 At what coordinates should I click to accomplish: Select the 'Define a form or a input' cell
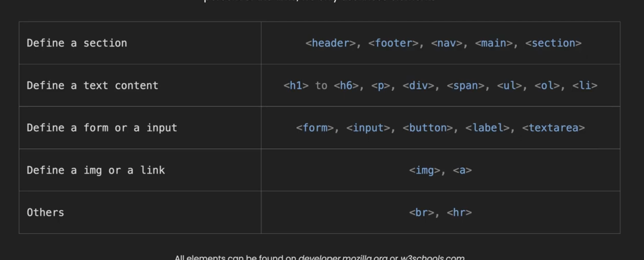(140, 128)
